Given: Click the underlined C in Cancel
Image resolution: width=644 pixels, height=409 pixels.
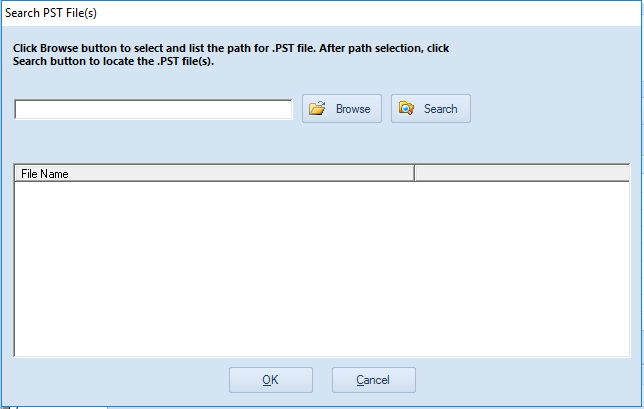Looking at the screenshot, I should (x=360, y=380).
